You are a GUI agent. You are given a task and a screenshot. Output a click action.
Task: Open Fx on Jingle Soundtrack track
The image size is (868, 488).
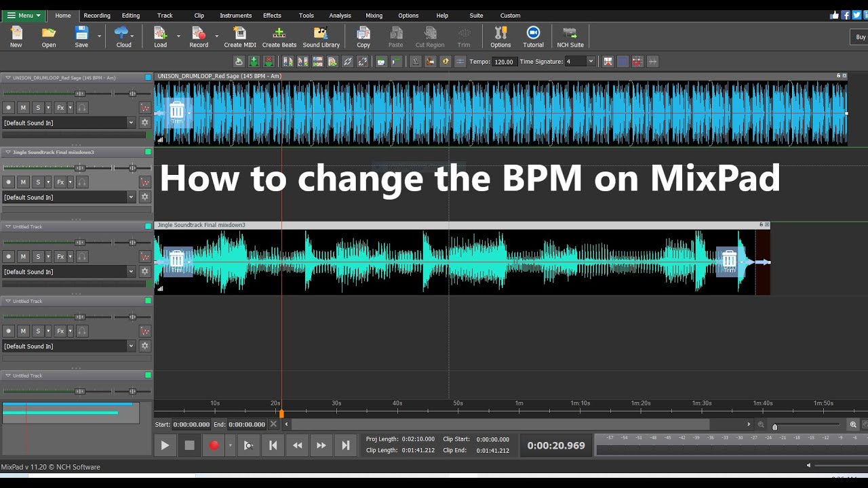(x=60, y=182)
